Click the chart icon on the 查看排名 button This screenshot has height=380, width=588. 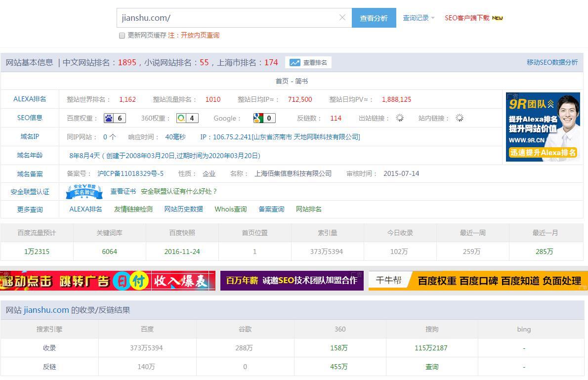point(295,62)
